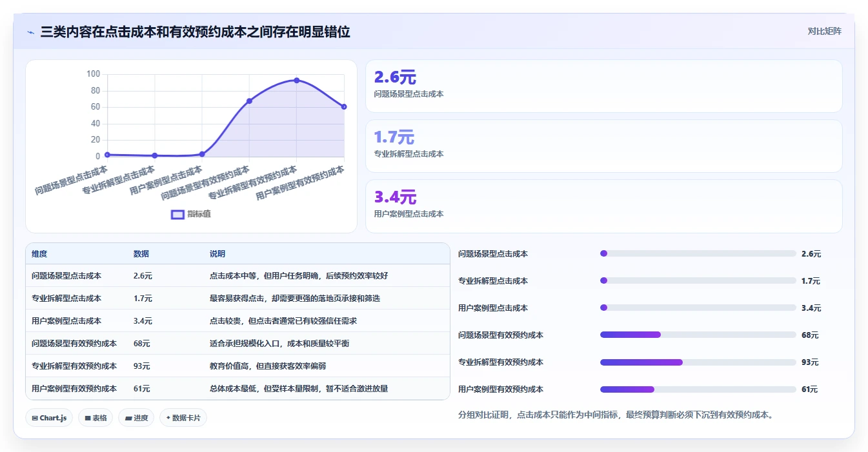868x452 pixels.
Task: Click the 用户案例型点击成本 caption under 3.4元 card
Action: tap(409, 214)
